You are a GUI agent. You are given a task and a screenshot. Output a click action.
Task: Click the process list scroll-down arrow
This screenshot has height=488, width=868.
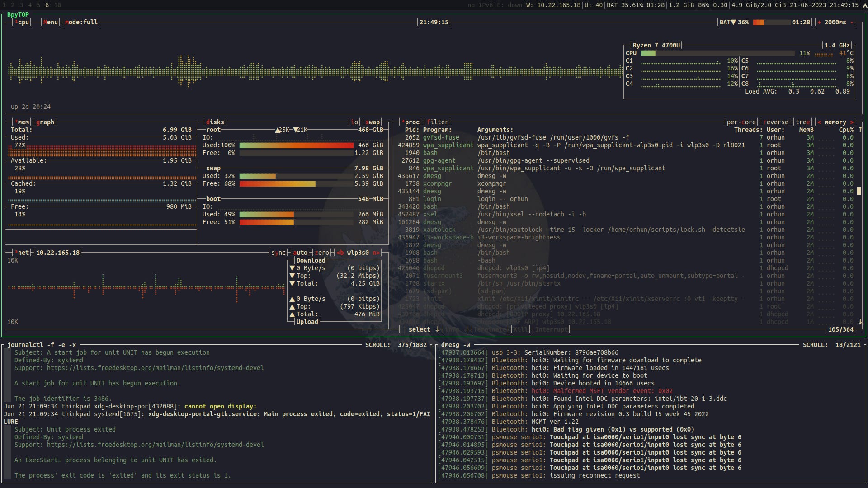point(860,322)
